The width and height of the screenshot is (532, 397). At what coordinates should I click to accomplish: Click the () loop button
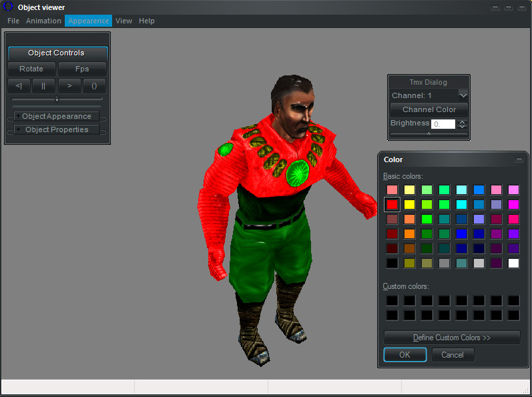(x=94, y=86)
